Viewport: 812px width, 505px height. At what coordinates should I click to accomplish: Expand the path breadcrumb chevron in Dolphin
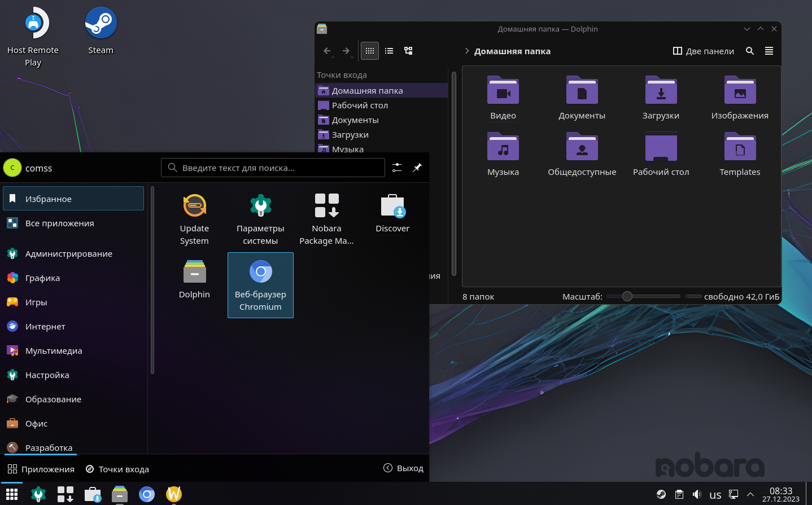467,51
